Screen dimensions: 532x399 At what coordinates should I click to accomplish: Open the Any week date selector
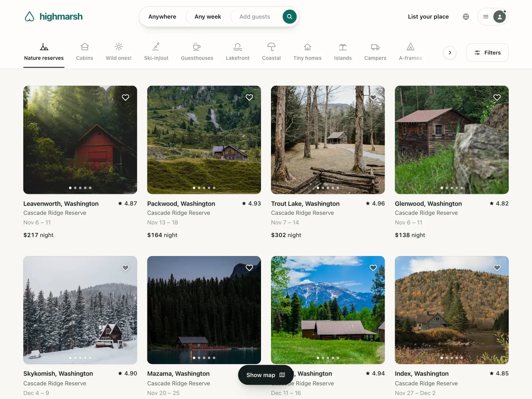[208, 17]
